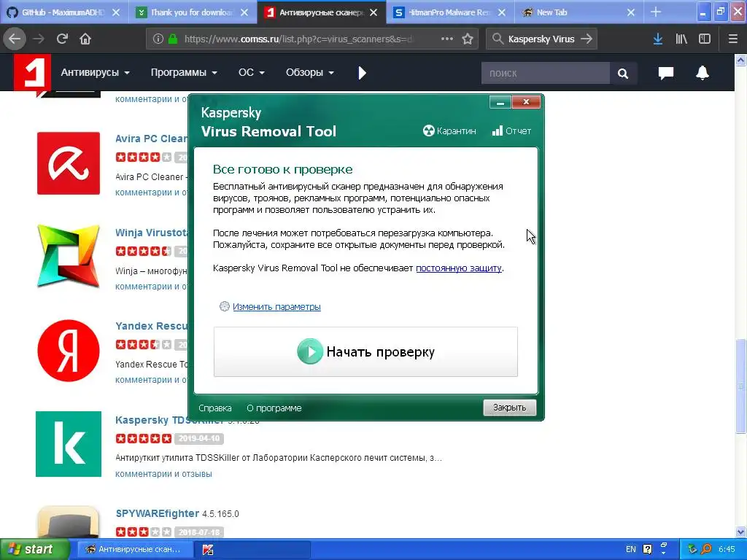Click the Comss red logo
747x560 pixels.
[x=32, y=72]
